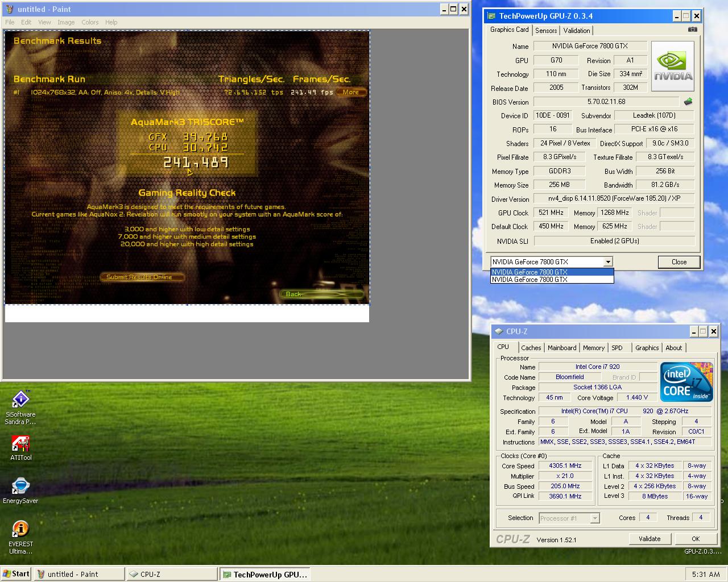Screen dimensions: 728x582
Task: Switch to TechPowerUp GPU-Z taskbar item
Action: tap(265, 574)
